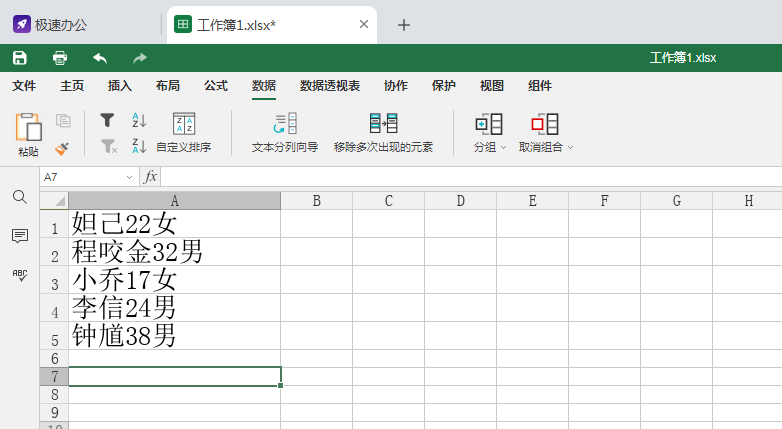Click 移除多次出现的元素 remove duplicates
This screenshot has height=429, width=782.
click(383, 133)
